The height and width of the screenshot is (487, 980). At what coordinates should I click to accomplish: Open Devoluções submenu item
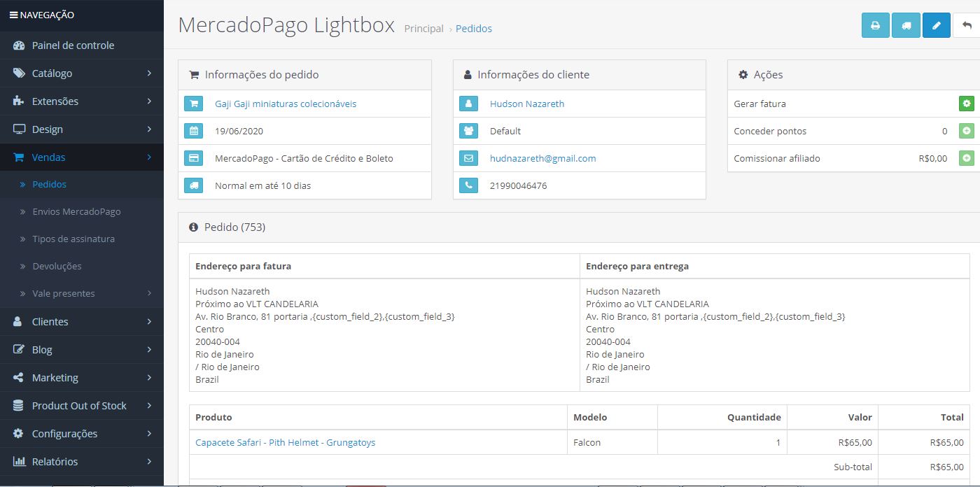coord(57,267)
